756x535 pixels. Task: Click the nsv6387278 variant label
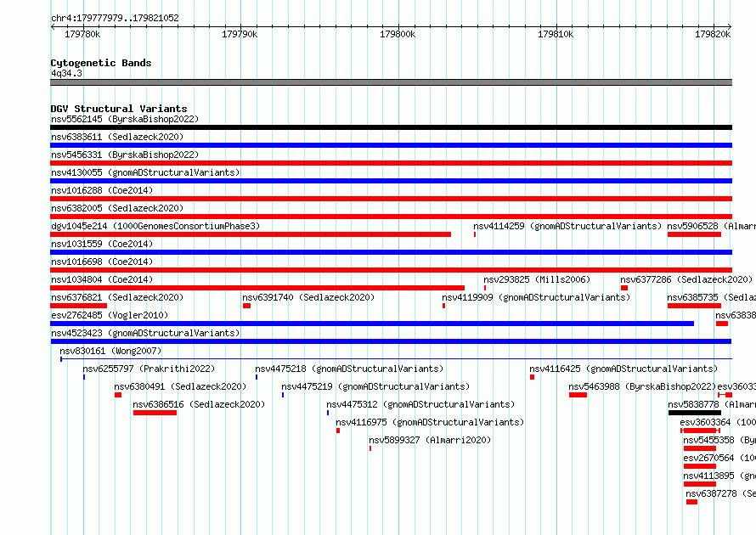(x=721, y=493)
